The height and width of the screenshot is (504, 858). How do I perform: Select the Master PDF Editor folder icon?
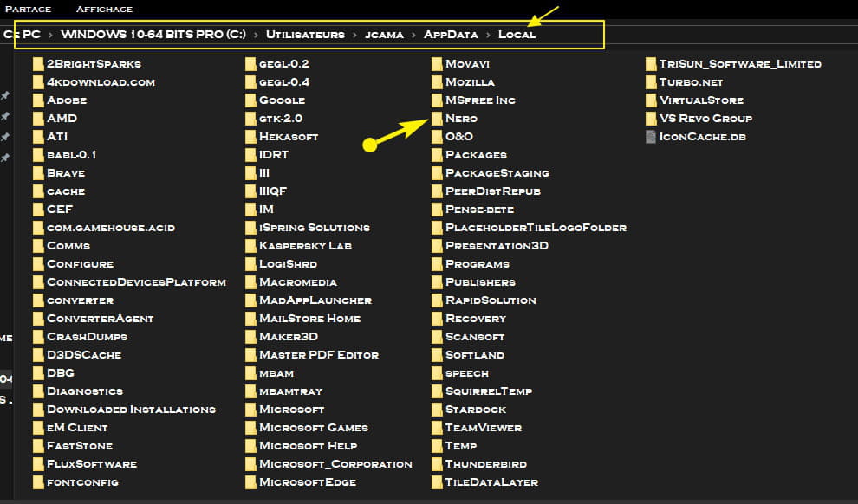click(x=250, y=355)
